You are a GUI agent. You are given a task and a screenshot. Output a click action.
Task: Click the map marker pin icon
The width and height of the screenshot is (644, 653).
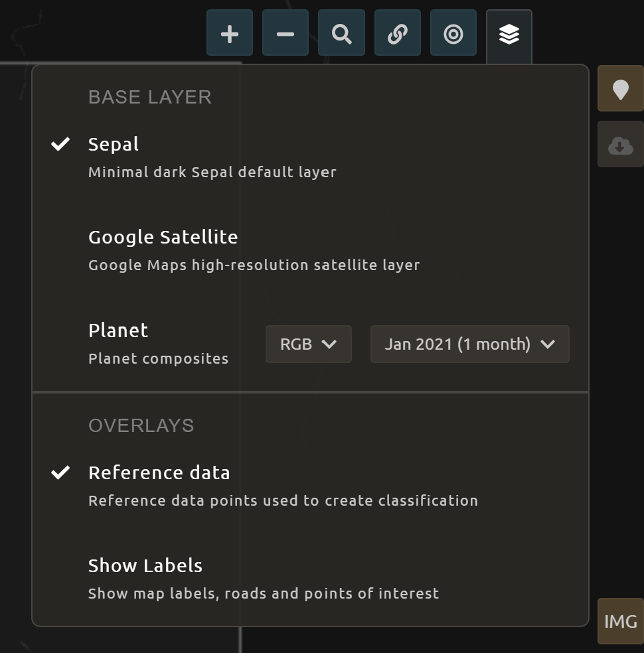tap(620, 89)
